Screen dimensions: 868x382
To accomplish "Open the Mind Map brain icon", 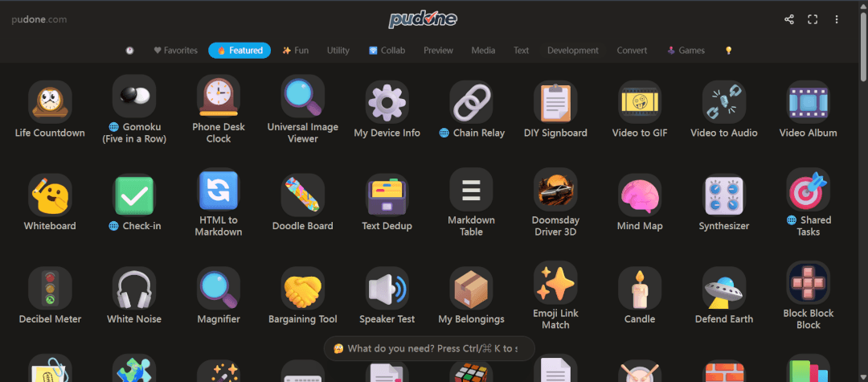I will pyautogui.click(x=640, y=195).
